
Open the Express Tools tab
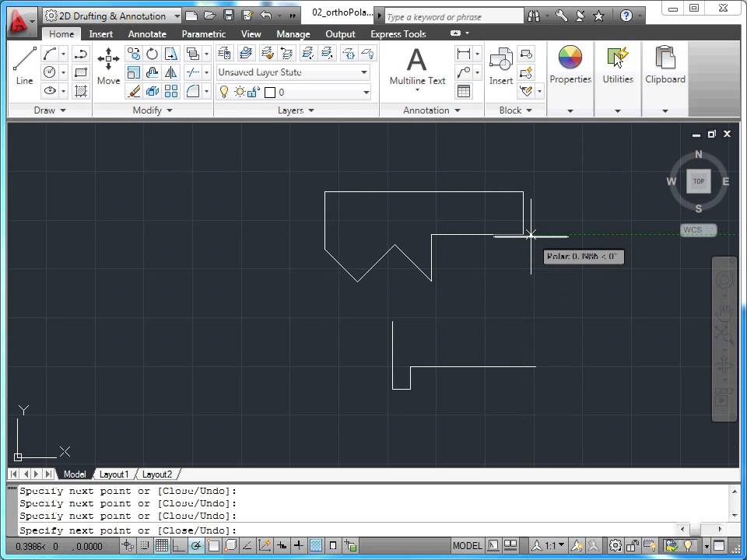click(398, 33)
